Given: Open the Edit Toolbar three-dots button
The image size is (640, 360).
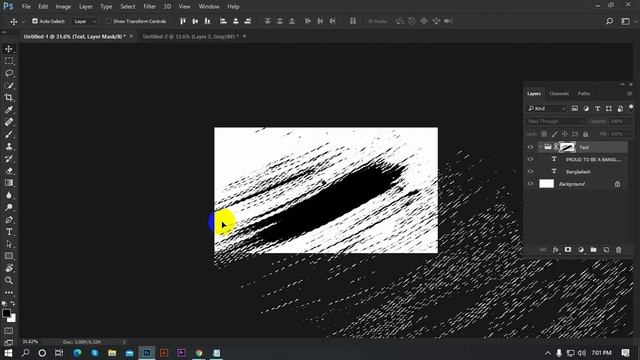Looking at the screenshot, I should (x=9, y=293).
